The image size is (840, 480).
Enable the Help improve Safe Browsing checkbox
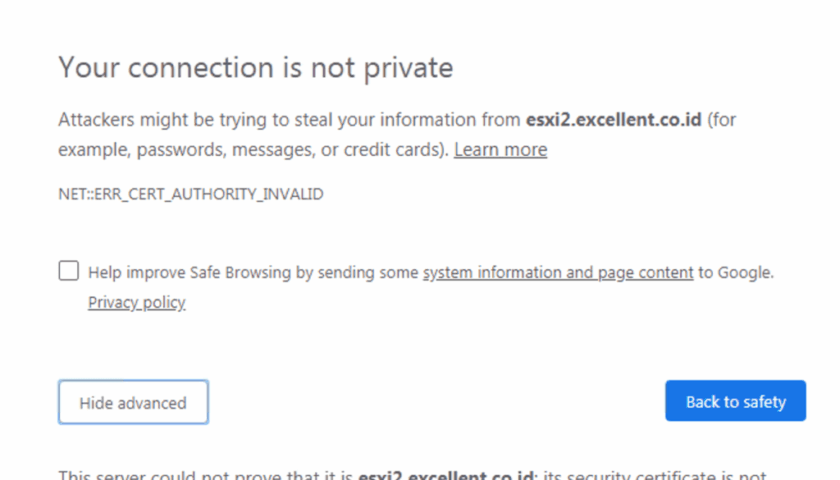[69, 271]
